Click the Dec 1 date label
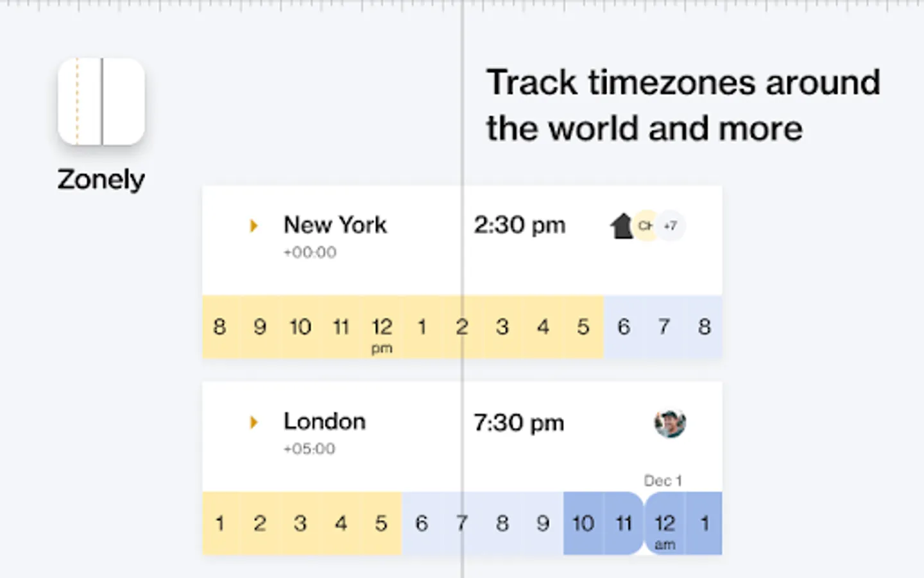Viewport: 924px width, 578px height. 663,481
